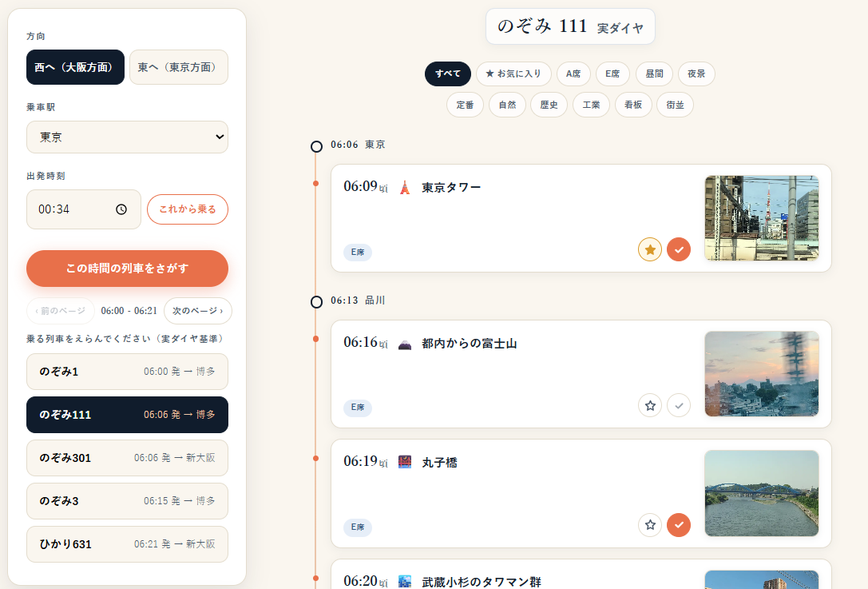Open the clock picker in time field
The image size is (868, 589).
click(x=121, y=209)
